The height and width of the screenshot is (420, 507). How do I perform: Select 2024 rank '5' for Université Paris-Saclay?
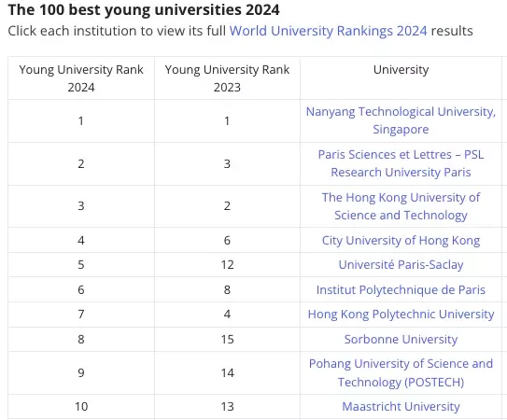81,265
